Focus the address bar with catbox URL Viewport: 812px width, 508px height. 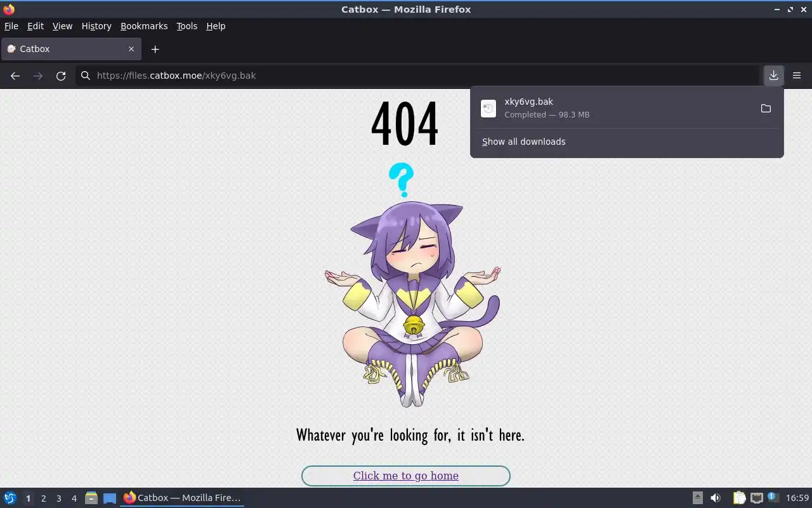(x=419, y=76)
